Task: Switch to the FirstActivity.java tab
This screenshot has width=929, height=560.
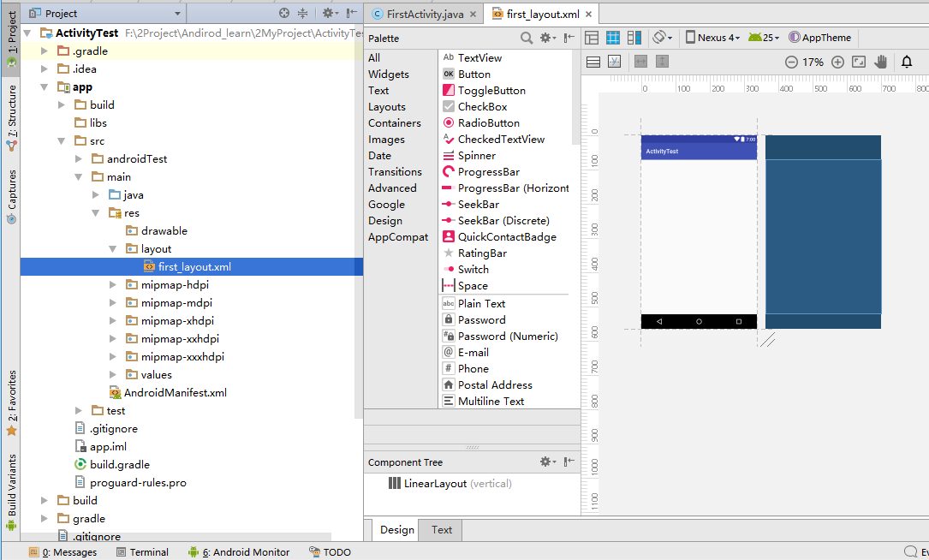Action: coord(418,15)
